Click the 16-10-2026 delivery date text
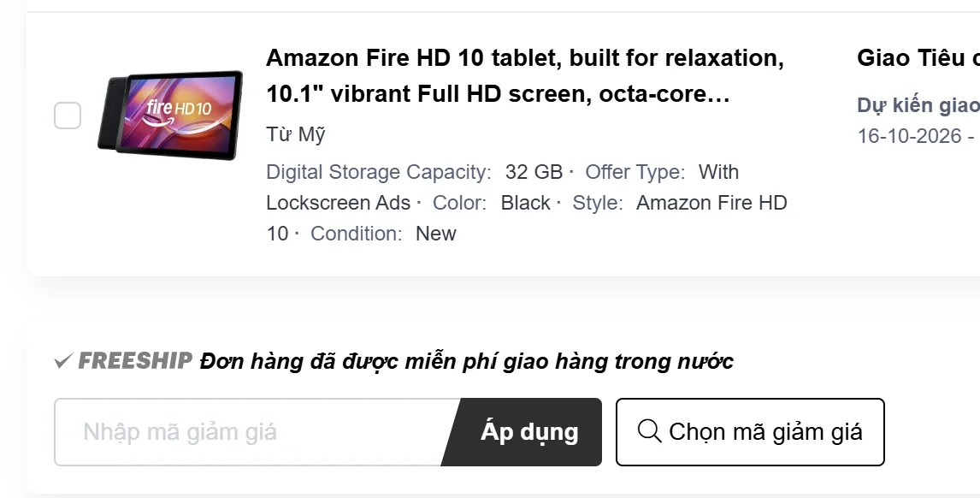Viewport: 980px width, 498px height. coord(909,136)
